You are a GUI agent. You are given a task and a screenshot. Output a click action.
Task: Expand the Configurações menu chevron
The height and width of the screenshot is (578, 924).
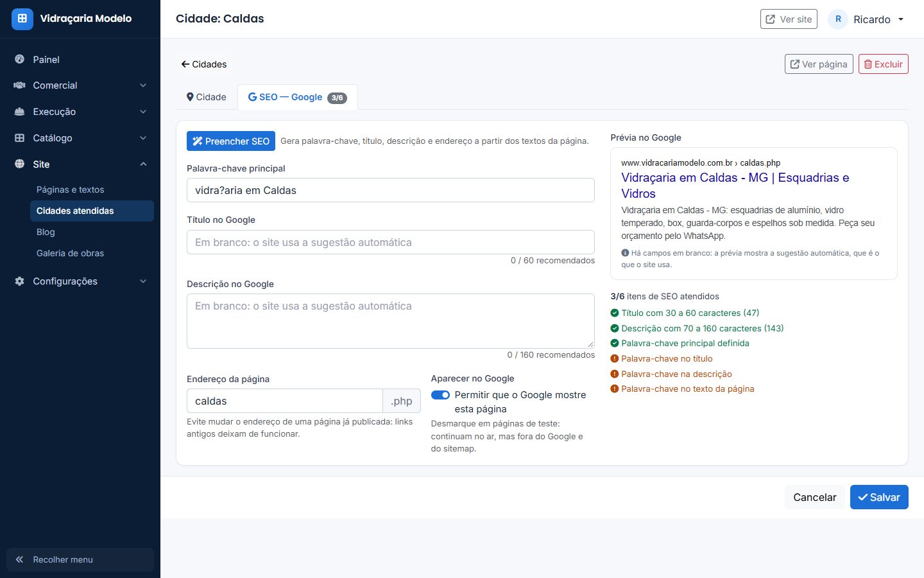coord(143,281)
